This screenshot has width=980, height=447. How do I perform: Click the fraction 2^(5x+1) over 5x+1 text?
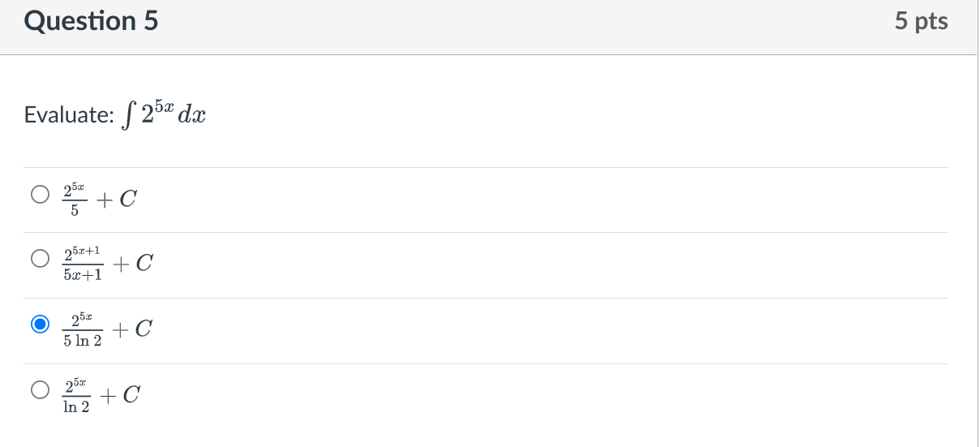coord(83,264)
